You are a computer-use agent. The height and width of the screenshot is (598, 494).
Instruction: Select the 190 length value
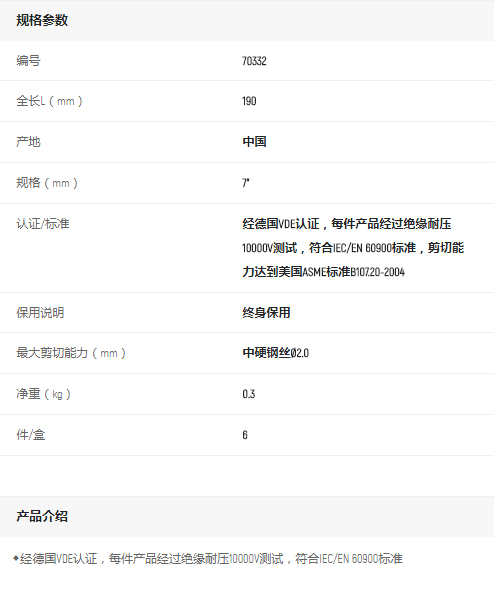click(249, 101)
